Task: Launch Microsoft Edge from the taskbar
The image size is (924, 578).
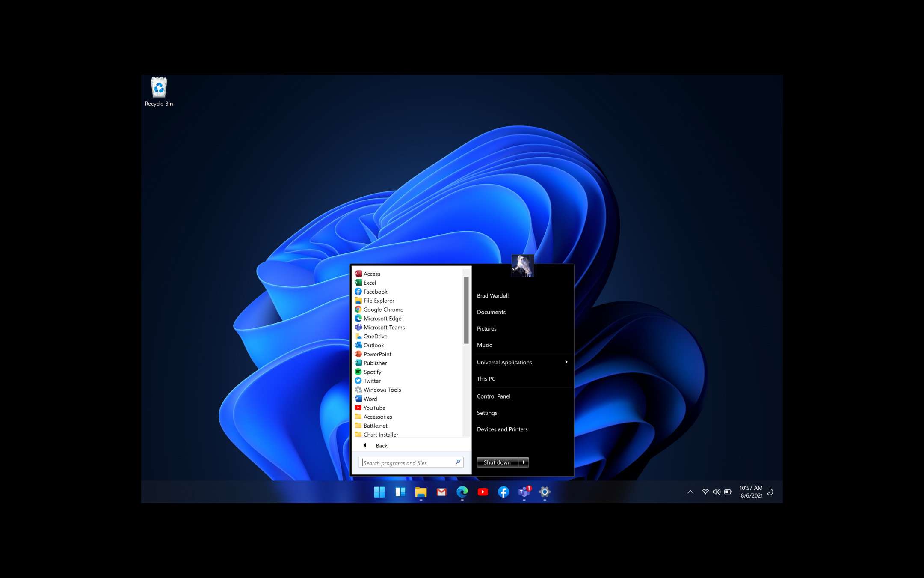Action: [x=462, y=492]
